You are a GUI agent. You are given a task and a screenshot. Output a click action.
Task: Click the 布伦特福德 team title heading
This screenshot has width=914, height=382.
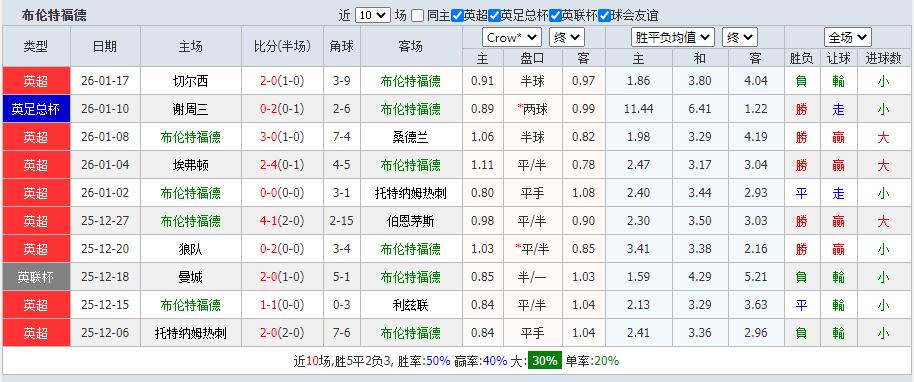[54, 16]
